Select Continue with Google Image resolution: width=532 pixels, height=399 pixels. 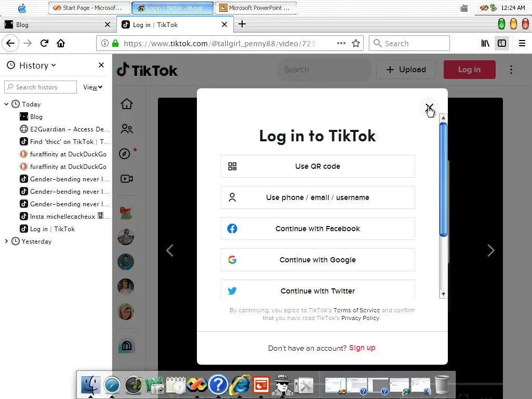tap(317, 260)
